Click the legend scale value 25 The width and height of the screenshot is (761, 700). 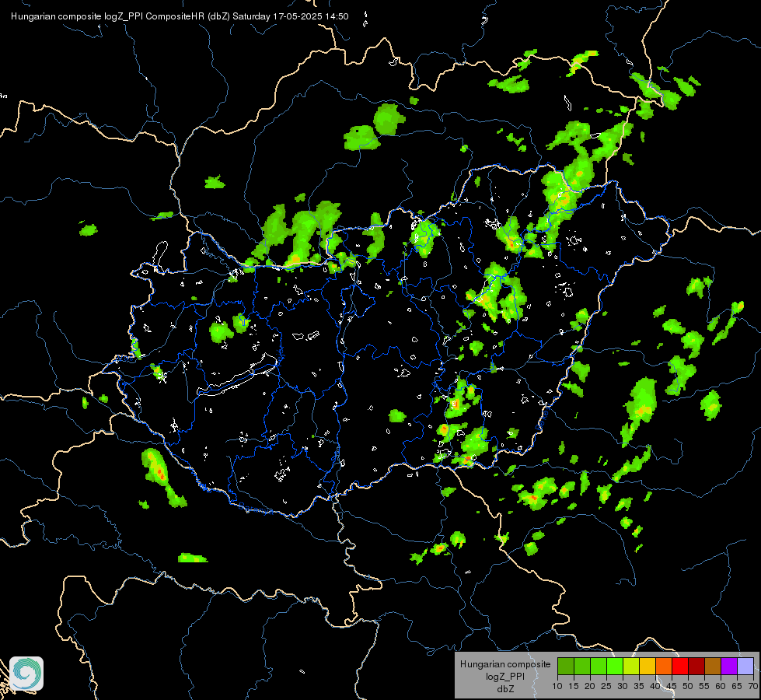pos(606,686)
